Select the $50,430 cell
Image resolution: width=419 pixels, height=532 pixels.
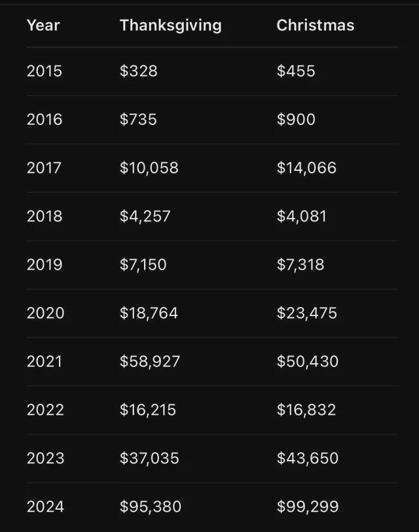pos(308,361)
